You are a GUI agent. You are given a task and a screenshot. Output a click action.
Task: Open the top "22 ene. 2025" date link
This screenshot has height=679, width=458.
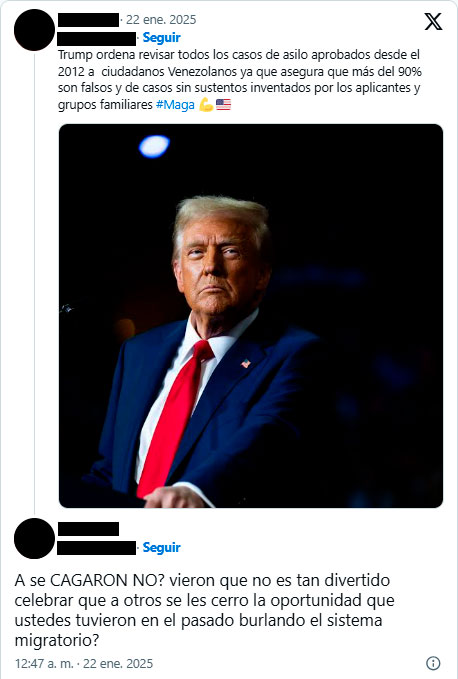pyautogui.click(x=161, y=19)
